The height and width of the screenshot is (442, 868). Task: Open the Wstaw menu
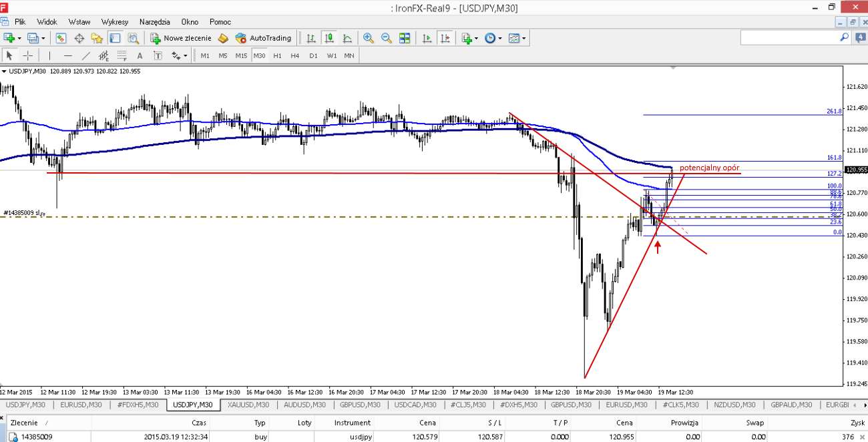pos(79,22)
